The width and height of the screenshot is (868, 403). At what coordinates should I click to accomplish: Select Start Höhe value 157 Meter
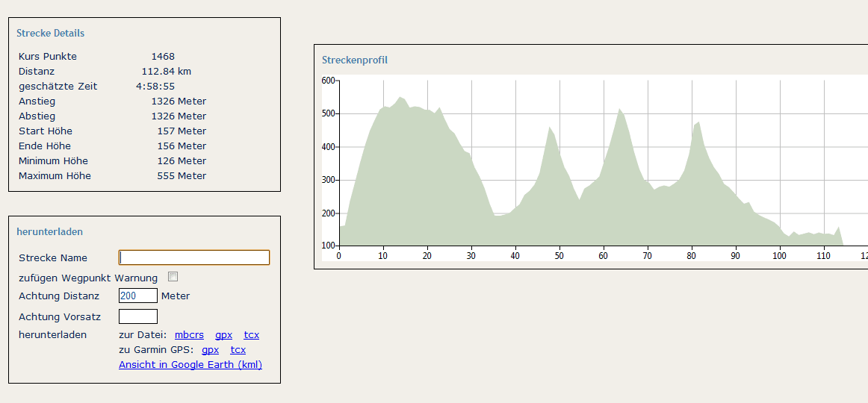point(182,131)
